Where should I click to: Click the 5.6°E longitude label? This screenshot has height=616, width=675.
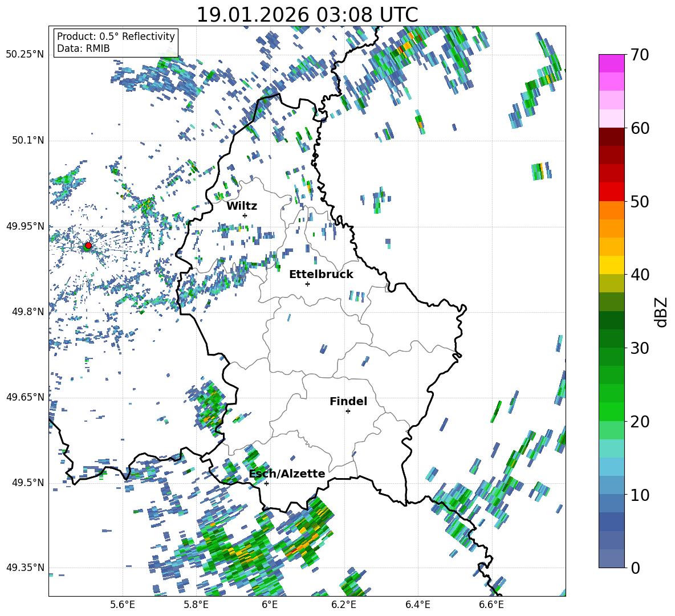click(x=123, y=605)
